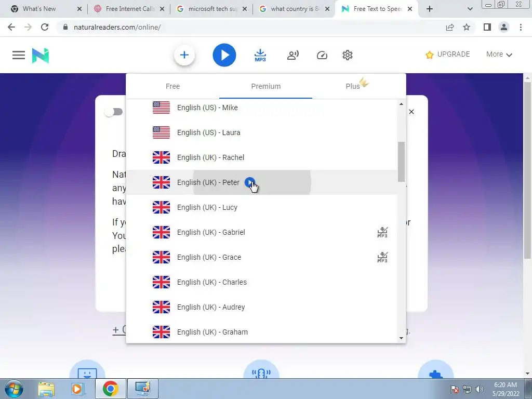The height and width of the screenshot is (399, 532).
Task: Start reading with the big play button
Action: coord(224,55)
